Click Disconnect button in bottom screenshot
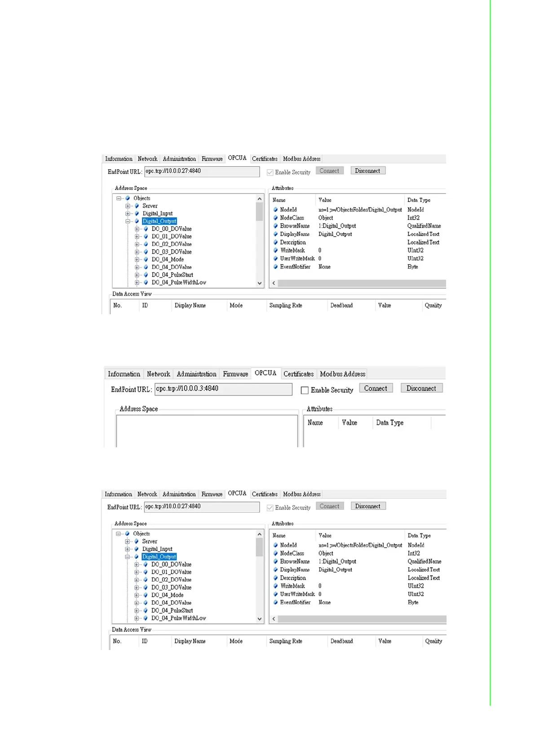The height and width of the screenshot is (756, 535). click(368, 506)
